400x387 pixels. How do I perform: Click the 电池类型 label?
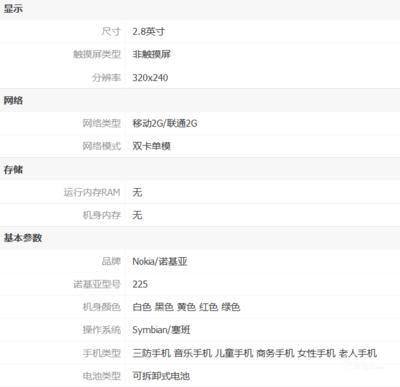pyautogui.click(x=102, y=376)
